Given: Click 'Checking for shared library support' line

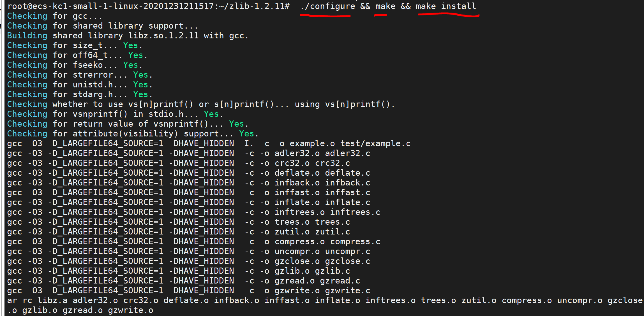Looking at the screenshot, I should (102, 26).
